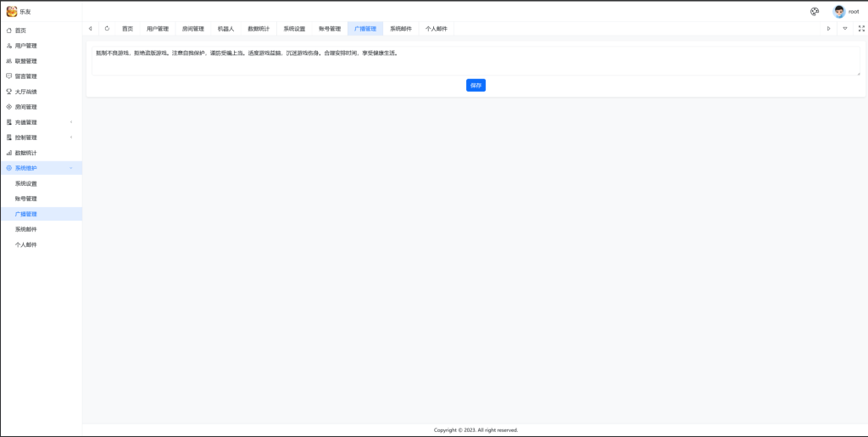Open 大厅战绩 trophy item in sidebar

tap(26, 92)
